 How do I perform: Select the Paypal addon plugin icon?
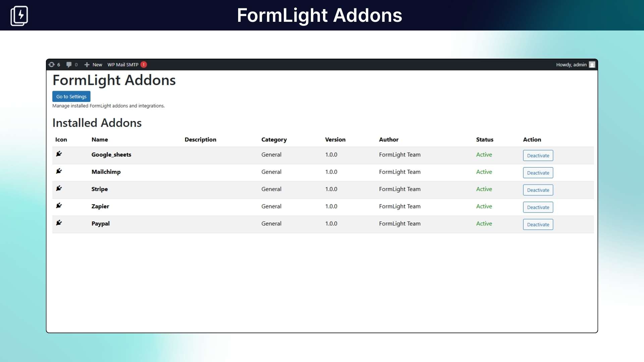coord(59,223)
